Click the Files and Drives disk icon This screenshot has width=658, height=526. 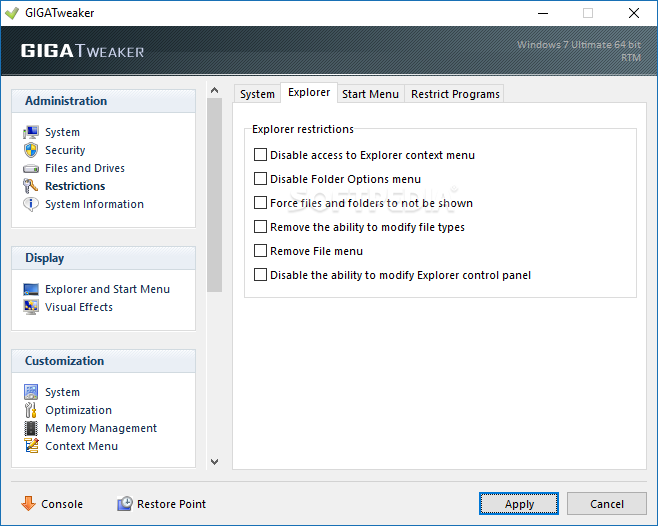(31, 168)
